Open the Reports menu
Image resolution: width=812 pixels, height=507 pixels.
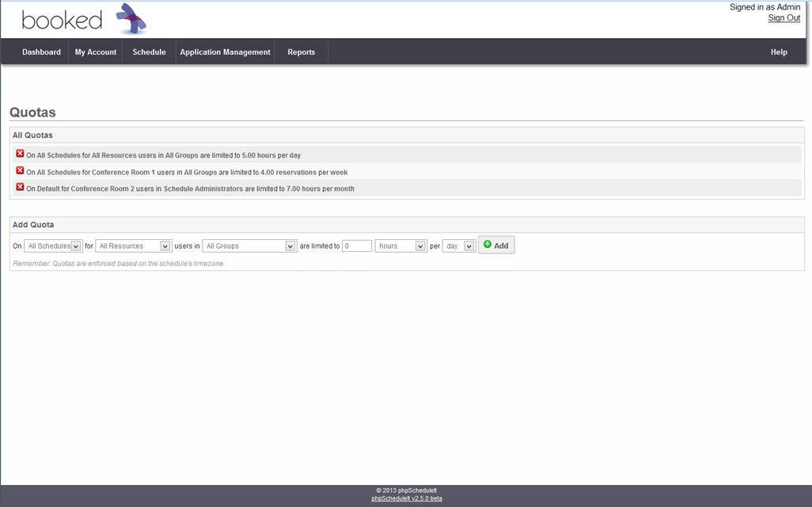(301, 52)
